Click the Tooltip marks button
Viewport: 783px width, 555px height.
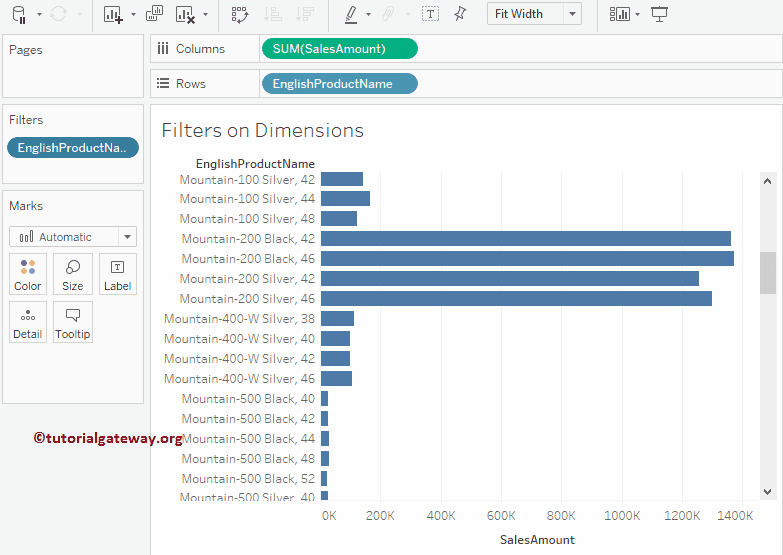73,322
